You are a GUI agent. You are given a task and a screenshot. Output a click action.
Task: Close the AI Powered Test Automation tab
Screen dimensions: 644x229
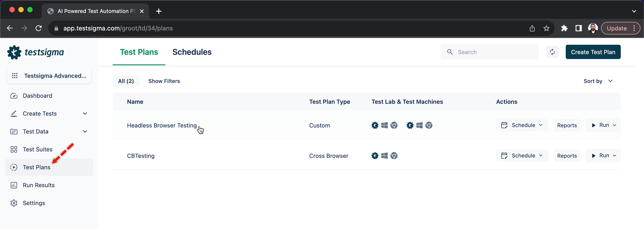(142, 11)
